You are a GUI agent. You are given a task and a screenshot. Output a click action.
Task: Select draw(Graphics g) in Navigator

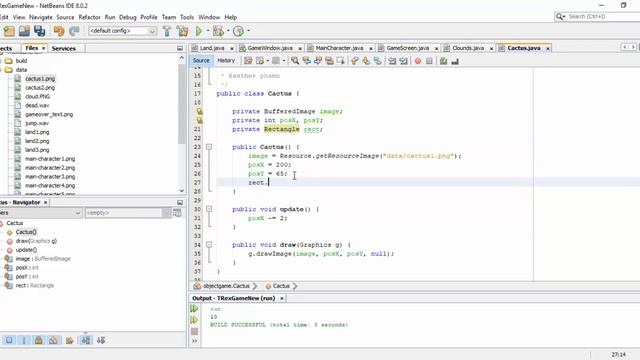[x=36, y=241]
